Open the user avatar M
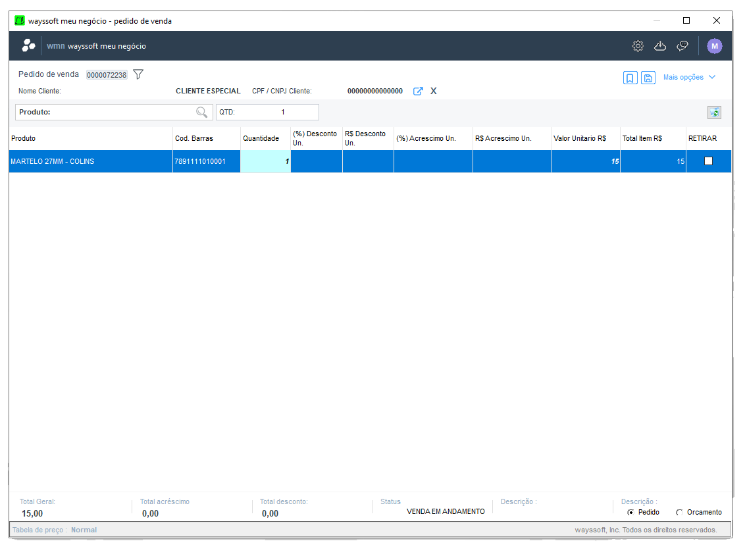The image size is (745, 560). [714, 46]
